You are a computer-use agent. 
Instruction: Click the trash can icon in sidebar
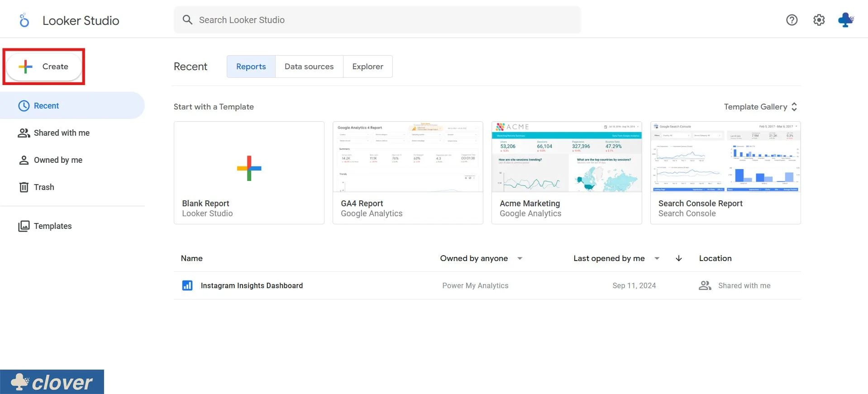(24, 187)
